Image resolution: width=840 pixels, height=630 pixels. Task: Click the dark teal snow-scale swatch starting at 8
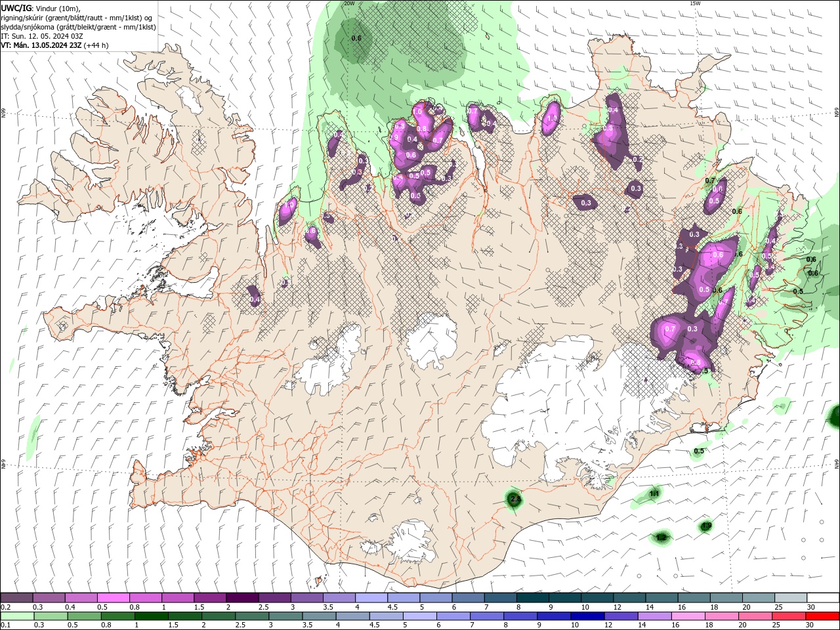(x=533, y=598)
